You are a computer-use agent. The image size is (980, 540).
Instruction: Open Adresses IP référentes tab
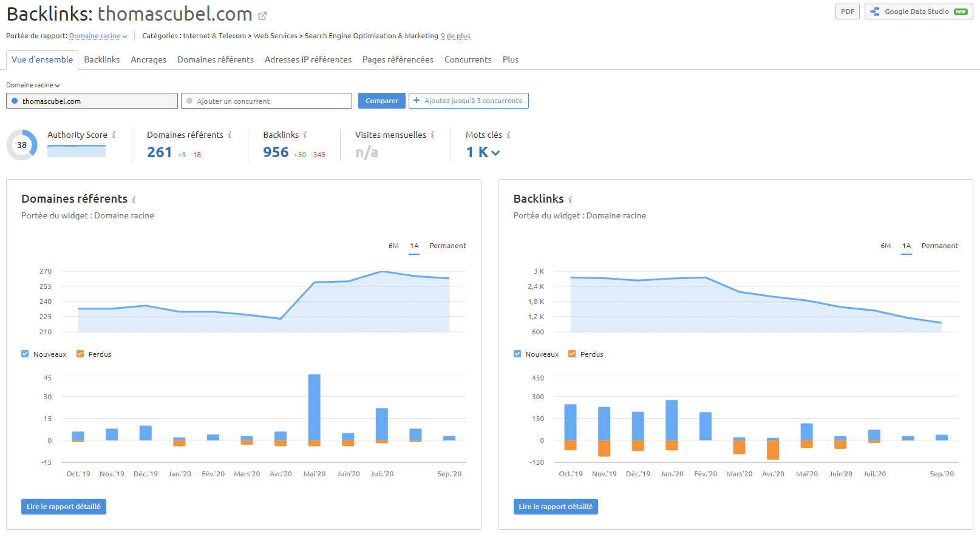point(308,59)
